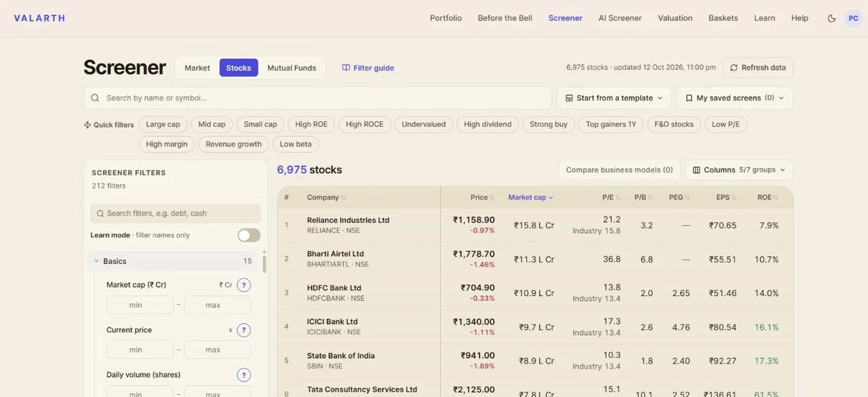Select the Stocks tab

[x=239, y=68]
